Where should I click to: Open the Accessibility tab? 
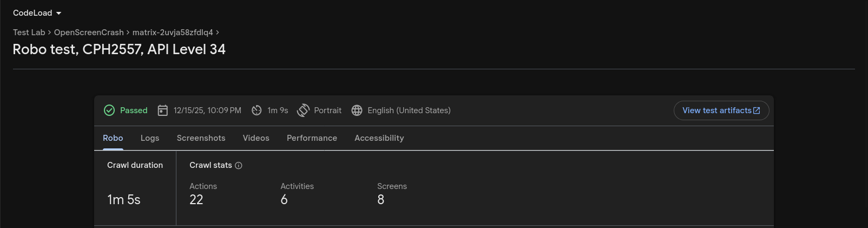(379, 138)
